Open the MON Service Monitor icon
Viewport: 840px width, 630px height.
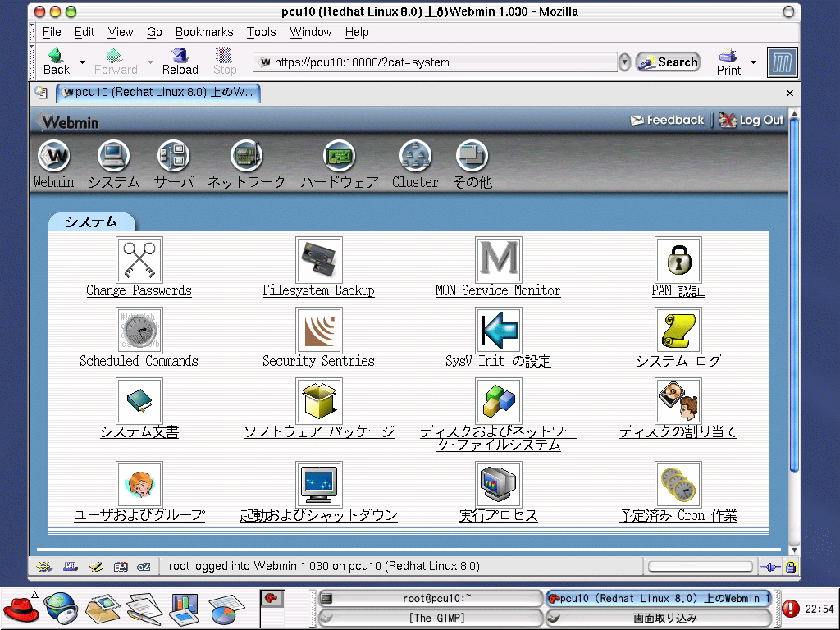pyautogui.click(x=498, y=260)
